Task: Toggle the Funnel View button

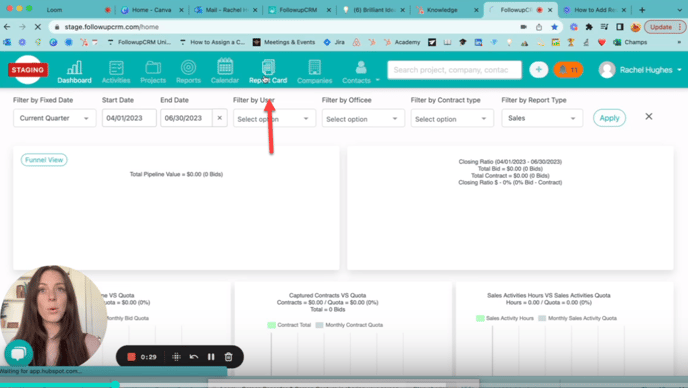Action: 44,160
